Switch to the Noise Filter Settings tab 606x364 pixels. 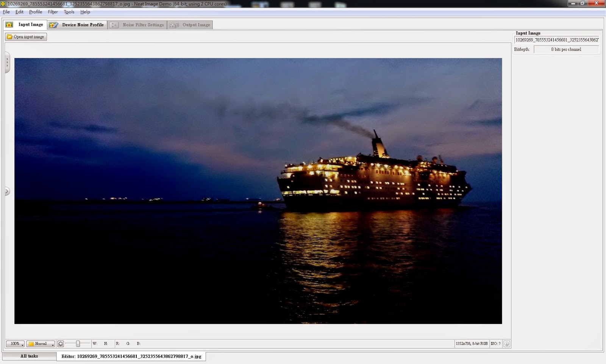(x=137, y=25)
